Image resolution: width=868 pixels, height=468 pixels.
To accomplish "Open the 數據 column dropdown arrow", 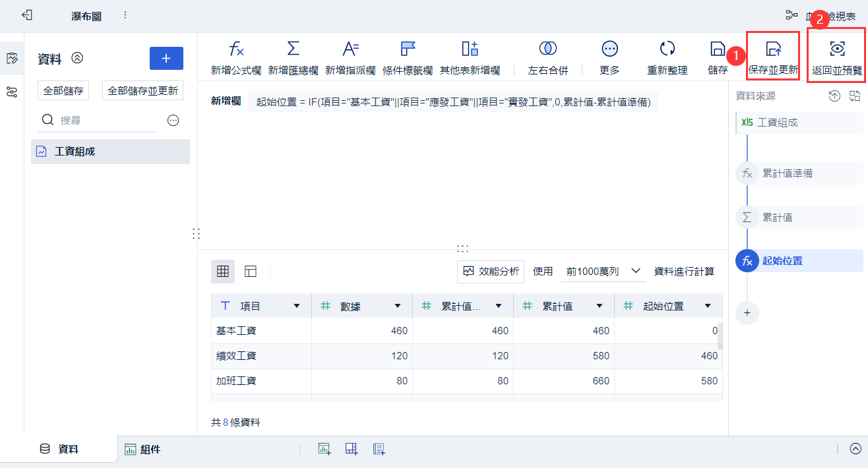I will pos(398,306).
